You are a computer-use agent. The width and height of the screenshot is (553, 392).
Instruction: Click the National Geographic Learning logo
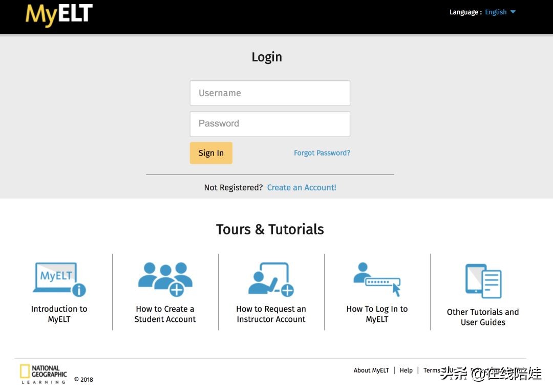44,375
